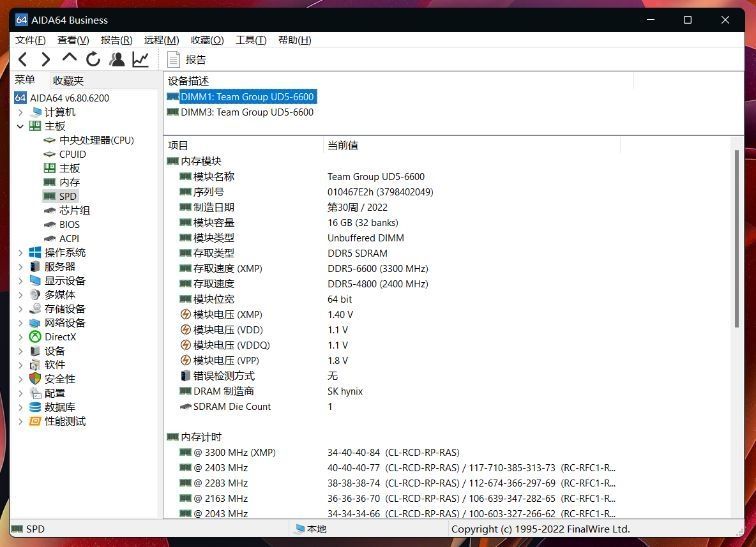Open the graph chart toolbar icon

pos(141,60)
